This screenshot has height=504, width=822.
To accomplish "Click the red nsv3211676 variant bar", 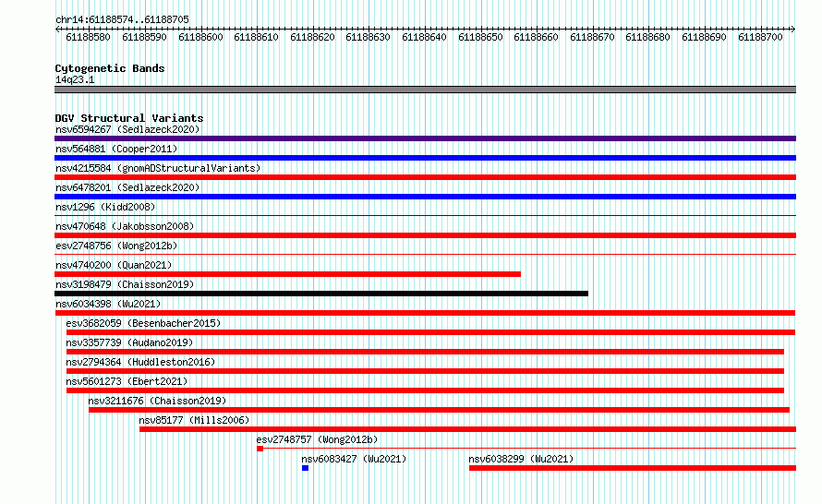I will tap(439, 410).
